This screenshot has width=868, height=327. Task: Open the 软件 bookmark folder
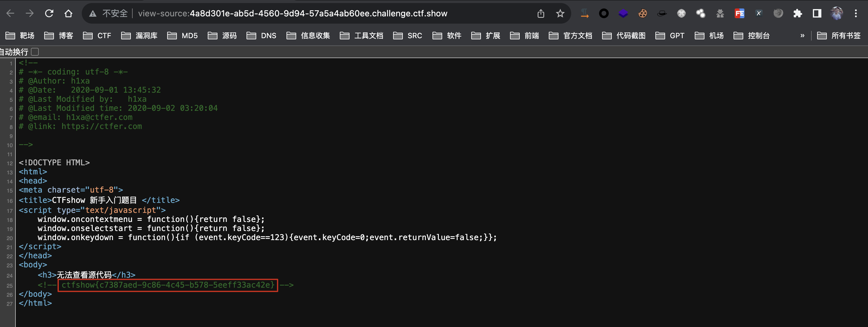(x=447, y=36)
